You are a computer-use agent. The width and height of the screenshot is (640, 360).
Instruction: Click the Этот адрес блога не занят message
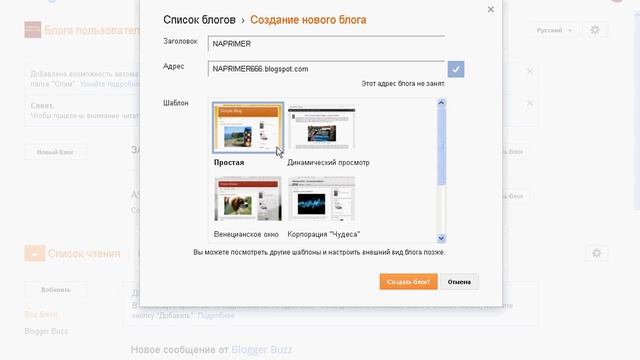tap(403, 84)
